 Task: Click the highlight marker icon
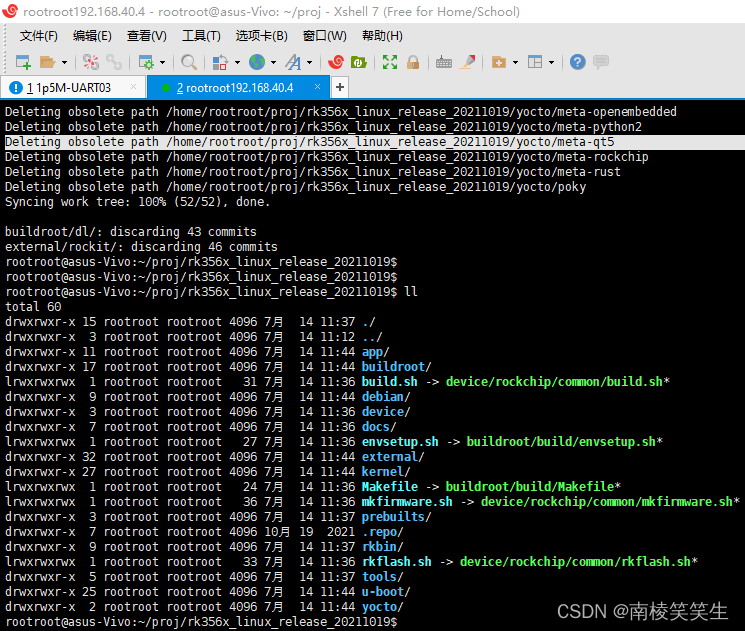point(468,62)
